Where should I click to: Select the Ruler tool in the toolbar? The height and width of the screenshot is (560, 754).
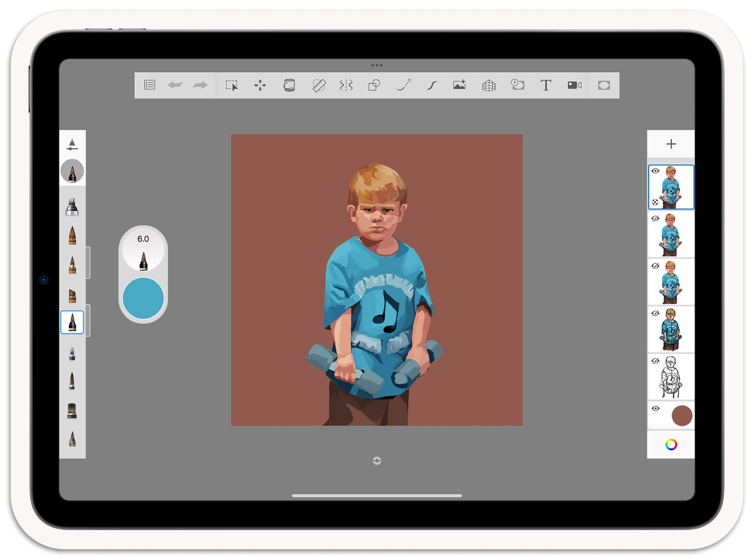pos(317,85)
